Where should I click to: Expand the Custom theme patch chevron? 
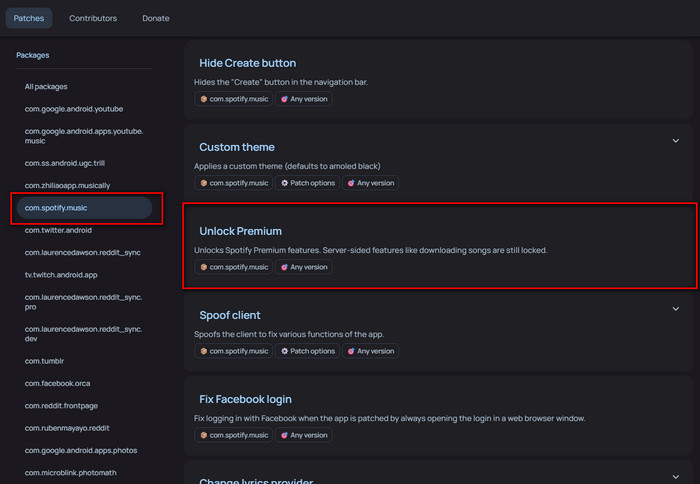(676, 141)
